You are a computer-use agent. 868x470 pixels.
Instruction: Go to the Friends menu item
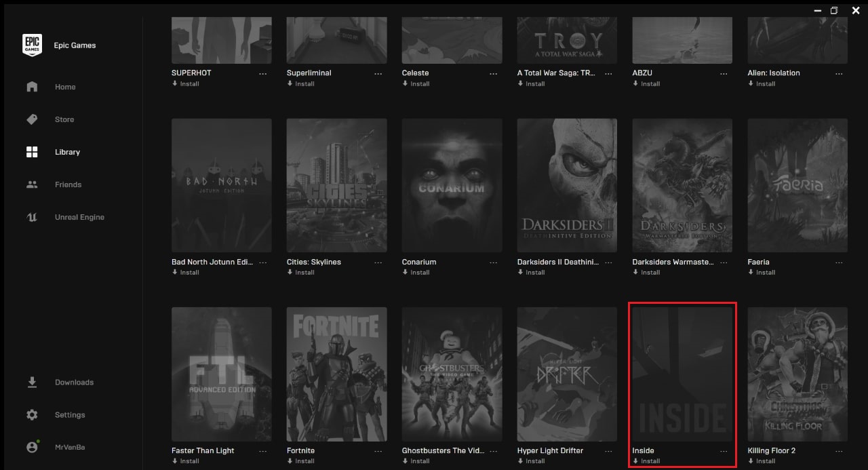coord(68,184)
